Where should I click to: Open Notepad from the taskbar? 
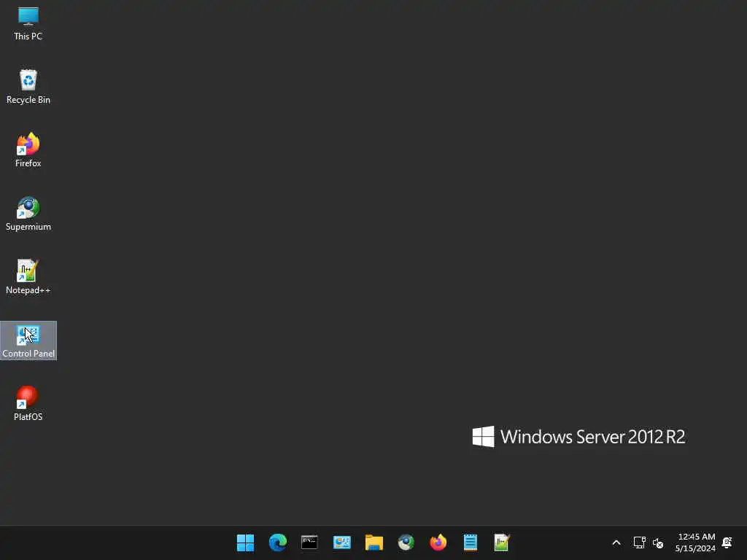(x=471, y=542)
